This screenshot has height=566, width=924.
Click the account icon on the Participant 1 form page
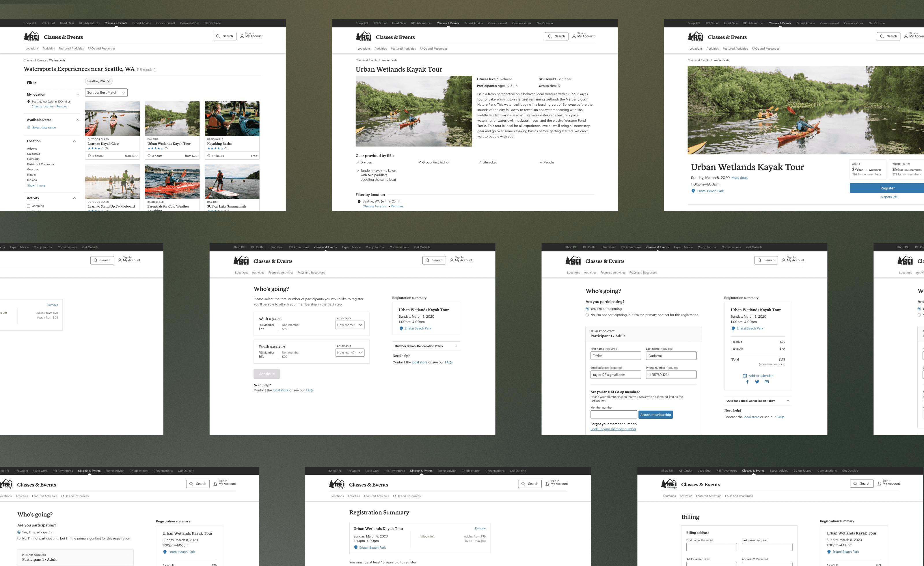(783, 260)
